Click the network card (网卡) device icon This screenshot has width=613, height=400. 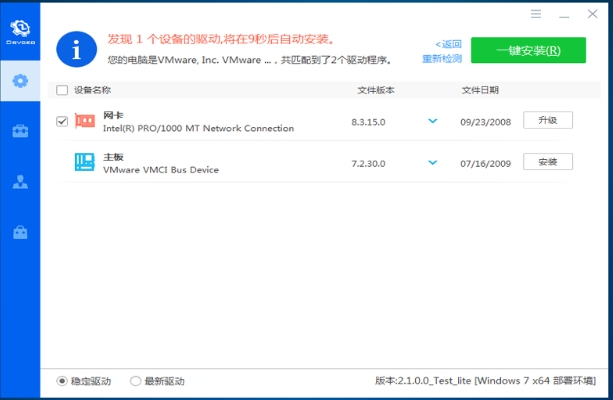(85, 121)
